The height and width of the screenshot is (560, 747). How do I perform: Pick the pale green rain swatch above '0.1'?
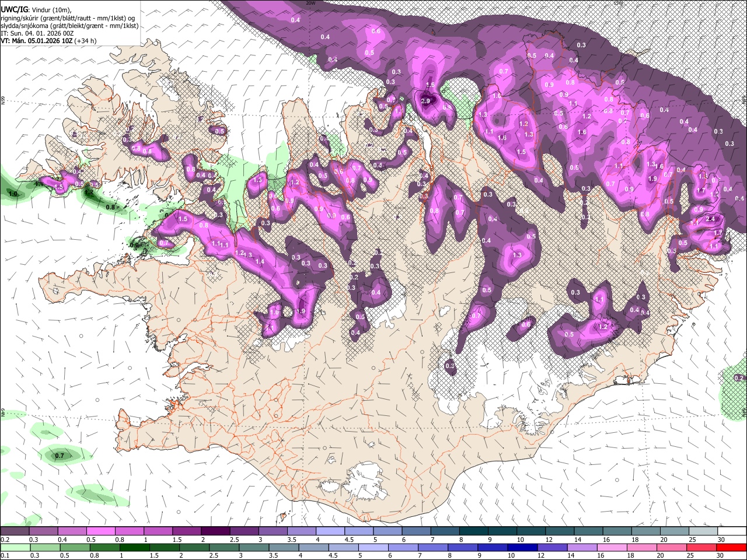(x=15, y=548)
